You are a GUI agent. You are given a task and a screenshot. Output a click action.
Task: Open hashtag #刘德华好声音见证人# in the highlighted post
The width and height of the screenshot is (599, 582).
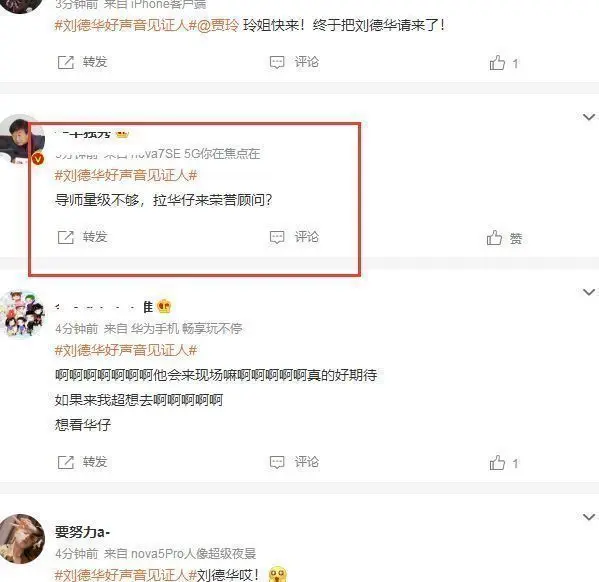(x=126, y=175)
